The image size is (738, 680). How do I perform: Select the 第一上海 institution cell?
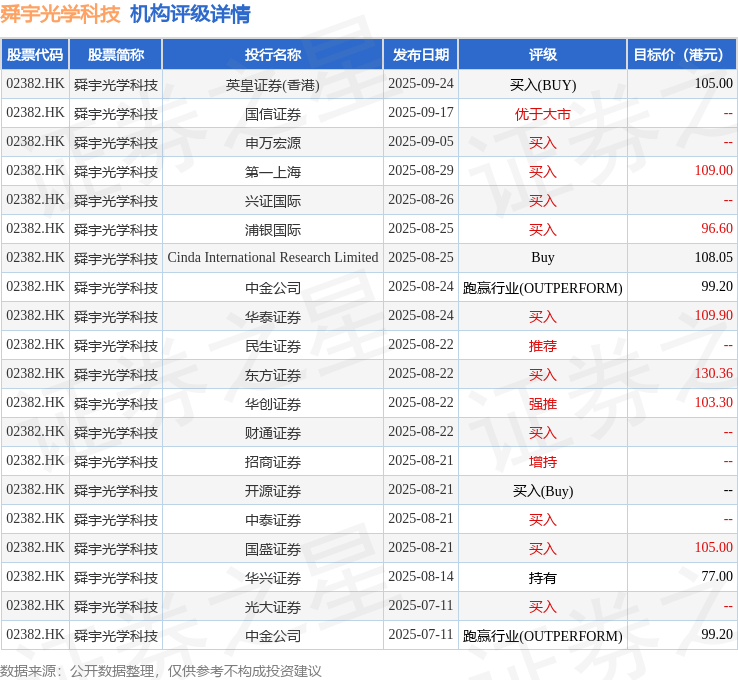point(273,172)
